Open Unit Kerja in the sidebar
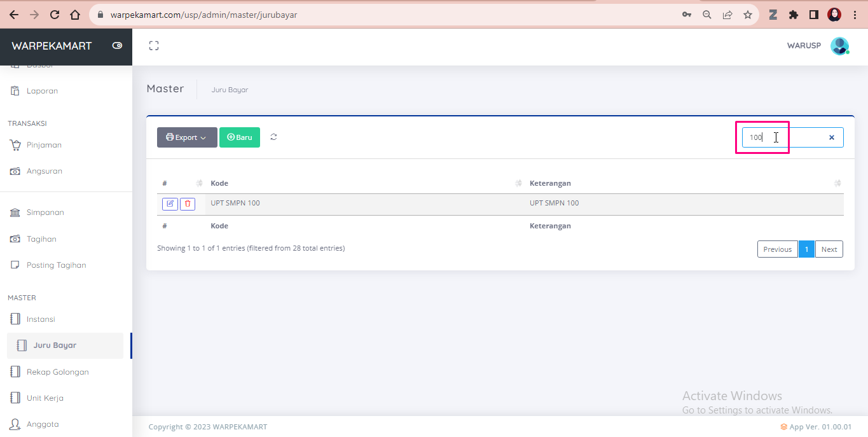Screen dimensions: 868x437 pos(45,398)
